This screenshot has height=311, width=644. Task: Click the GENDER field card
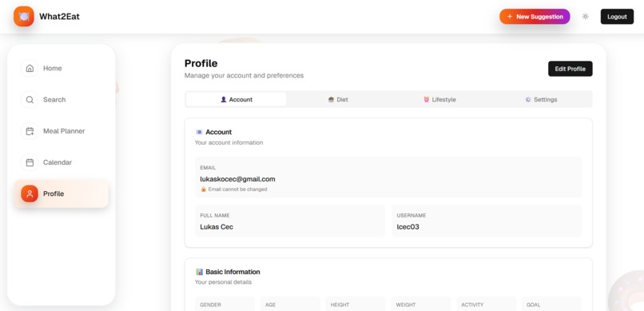coord(225,304)
